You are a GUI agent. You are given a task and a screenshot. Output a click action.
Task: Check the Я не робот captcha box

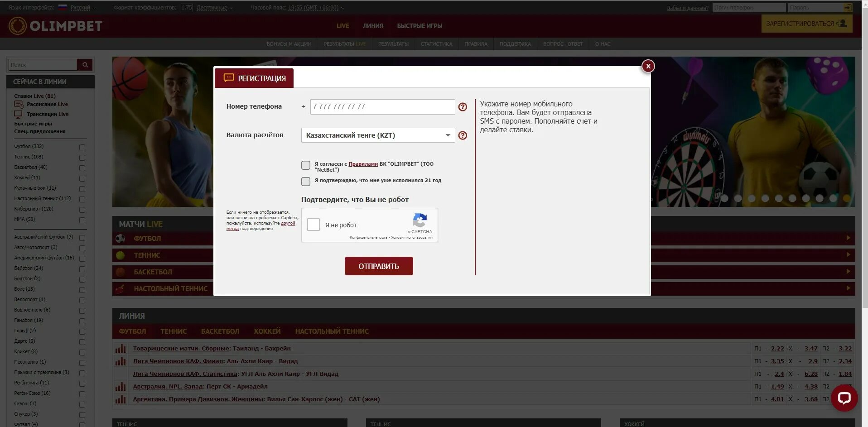pos(313,225)
